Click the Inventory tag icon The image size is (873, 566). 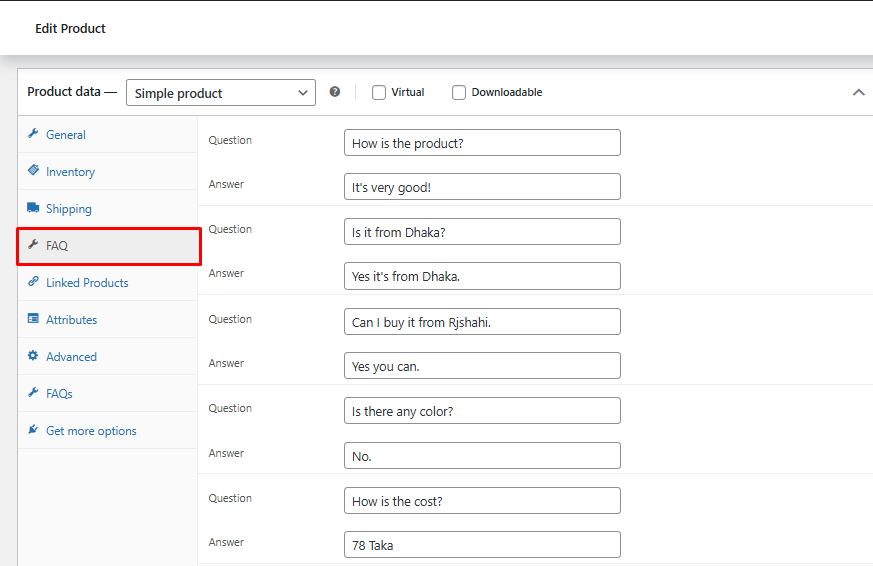click(33, 171)
